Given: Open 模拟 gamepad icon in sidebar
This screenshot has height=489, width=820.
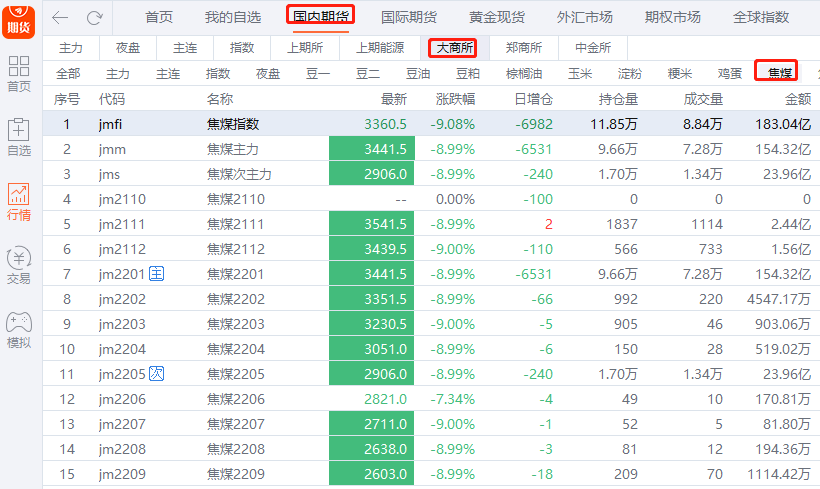Looking at the screenshot, I should [19, 329].
